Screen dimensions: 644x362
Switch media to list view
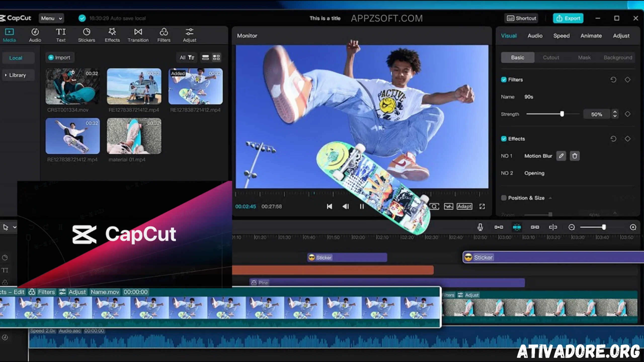click(x=205, y=58)
